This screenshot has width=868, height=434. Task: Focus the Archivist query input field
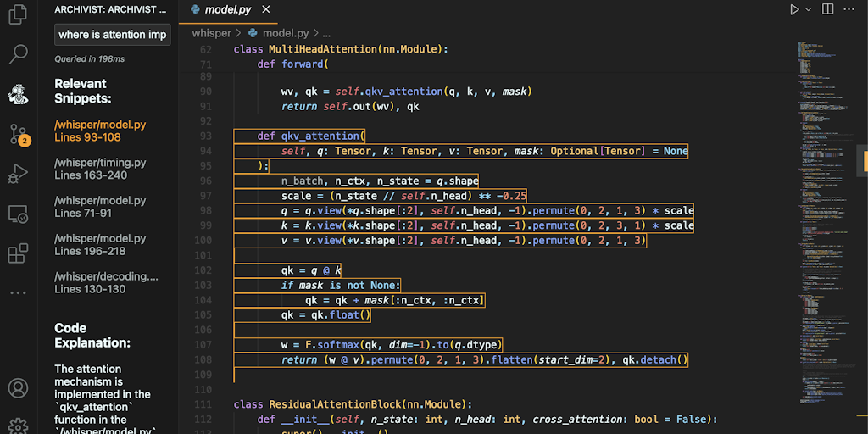pos(113,35)
